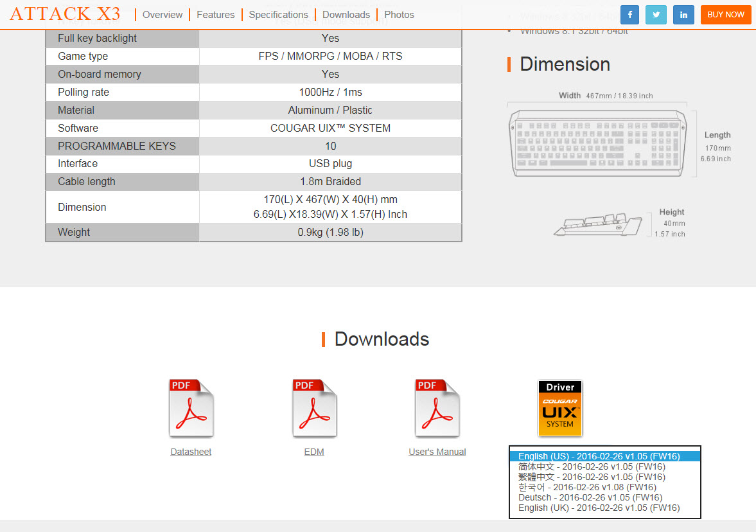Jump to the Features section
Viewport: 756px width, 532px height.
click(216, 15)
